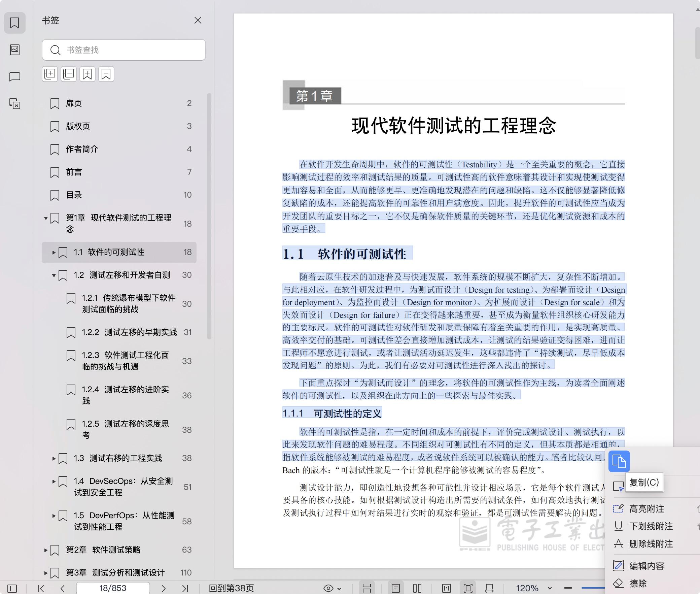Open the zoom percentage dropdown
The image size is (700, 594).
tap(550, 588)
